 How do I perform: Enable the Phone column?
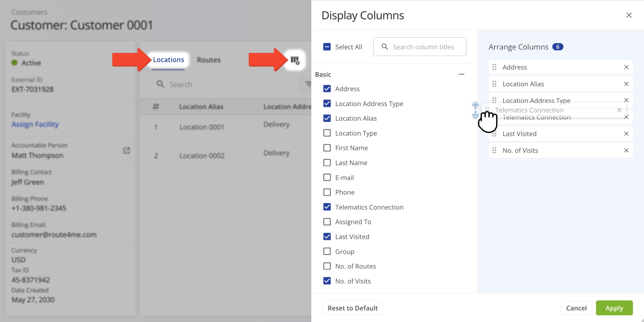coord(327,192)
